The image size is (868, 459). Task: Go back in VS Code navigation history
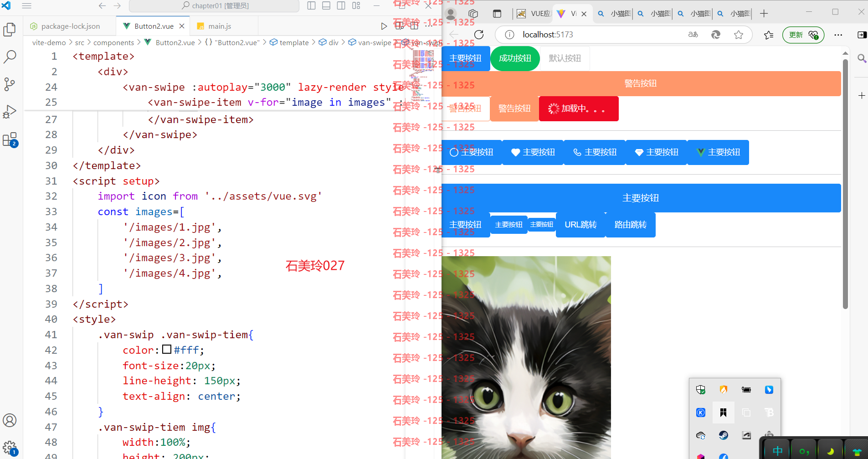(x=102, y=6)
